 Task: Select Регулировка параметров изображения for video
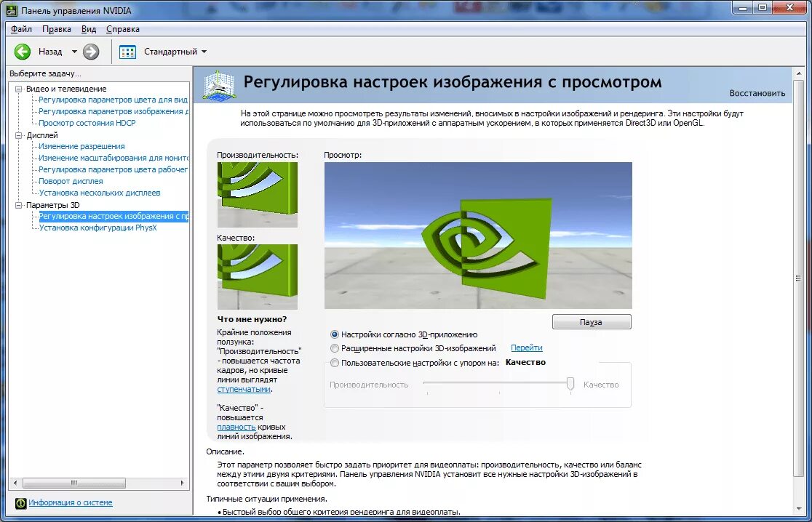tap(114, 111)
